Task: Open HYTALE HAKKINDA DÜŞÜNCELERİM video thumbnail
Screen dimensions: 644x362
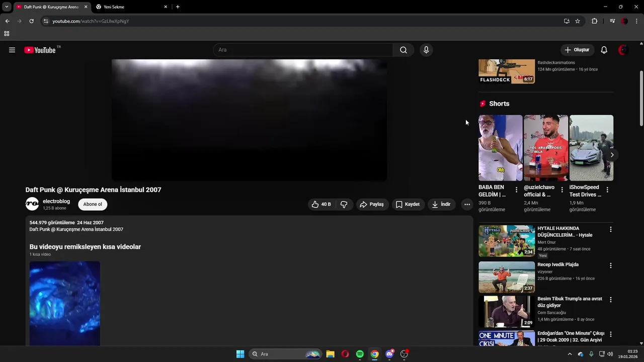Action: coord(507,241)
